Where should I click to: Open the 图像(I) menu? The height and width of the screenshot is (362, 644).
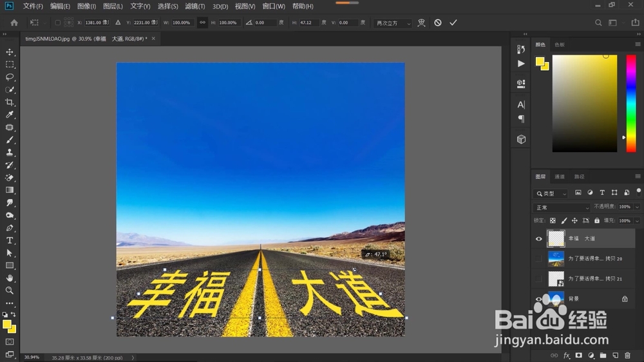87,6
